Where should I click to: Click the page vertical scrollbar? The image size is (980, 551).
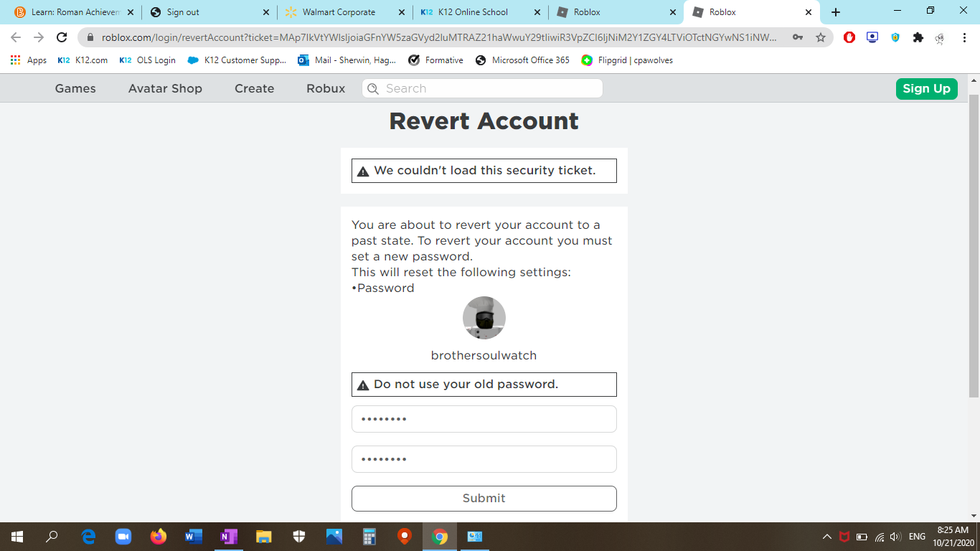tap(974, 245)
